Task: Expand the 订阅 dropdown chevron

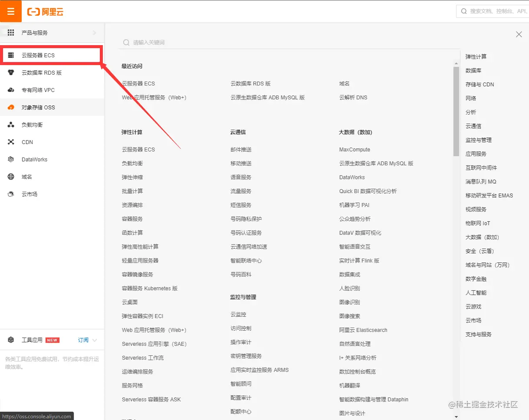Action: click(95, 340)
